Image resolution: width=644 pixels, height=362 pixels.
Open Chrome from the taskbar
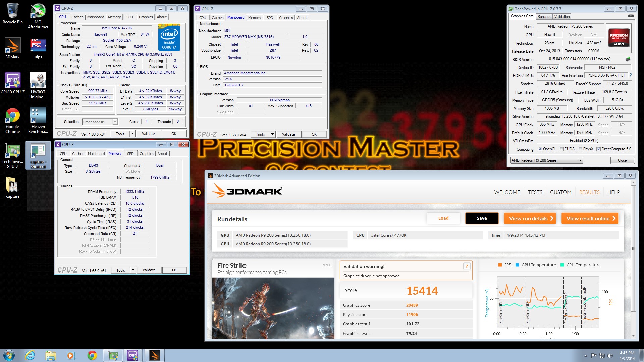[x=92, y=355]
